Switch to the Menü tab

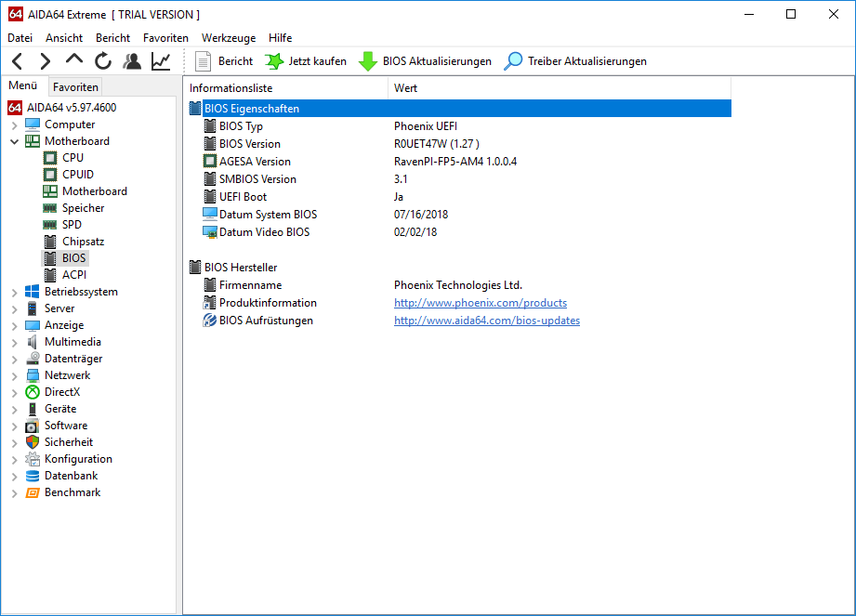pos(23,85)
